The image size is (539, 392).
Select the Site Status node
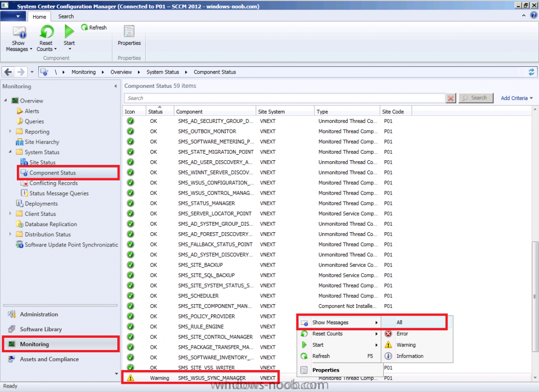point(42,162)
